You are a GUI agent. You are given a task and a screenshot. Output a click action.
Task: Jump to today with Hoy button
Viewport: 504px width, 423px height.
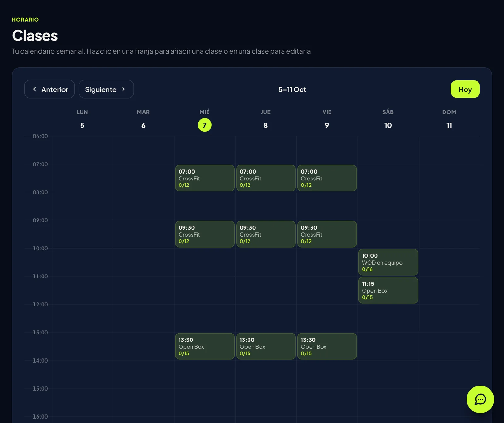point(465,89)
